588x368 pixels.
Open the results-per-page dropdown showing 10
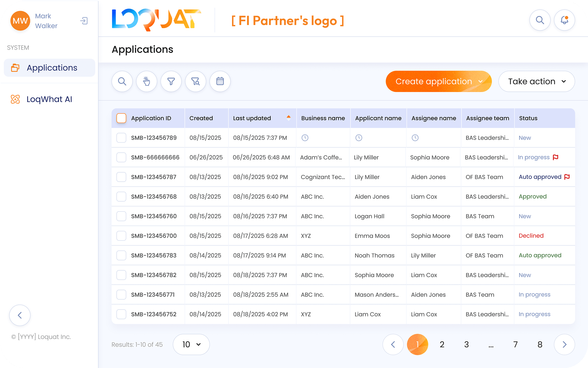point(191,344)
